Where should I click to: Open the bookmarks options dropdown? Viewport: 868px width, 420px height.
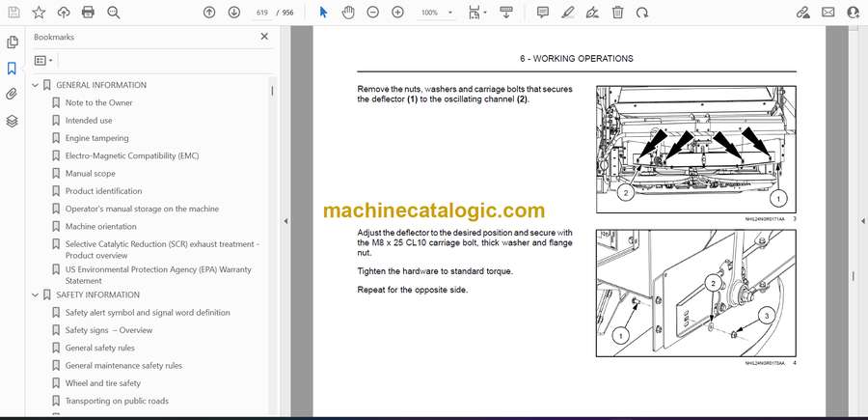pos(43,60)
